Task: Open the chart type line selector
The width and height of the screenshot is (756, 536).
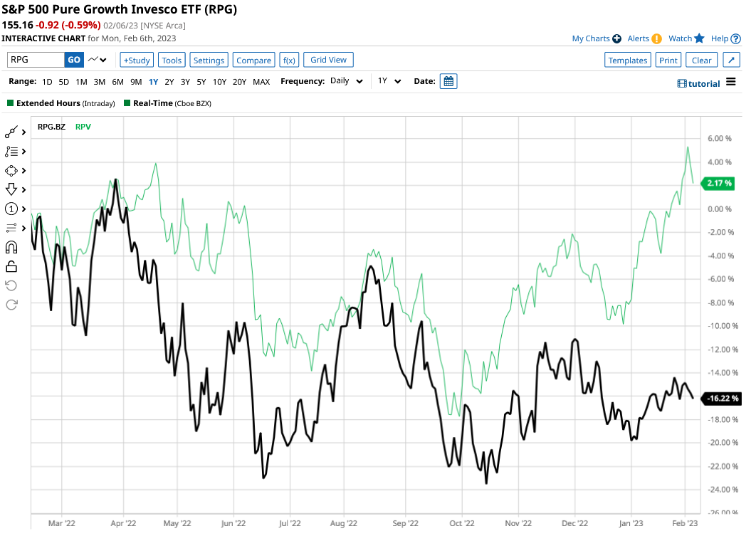Action: [x=98, y=60]
